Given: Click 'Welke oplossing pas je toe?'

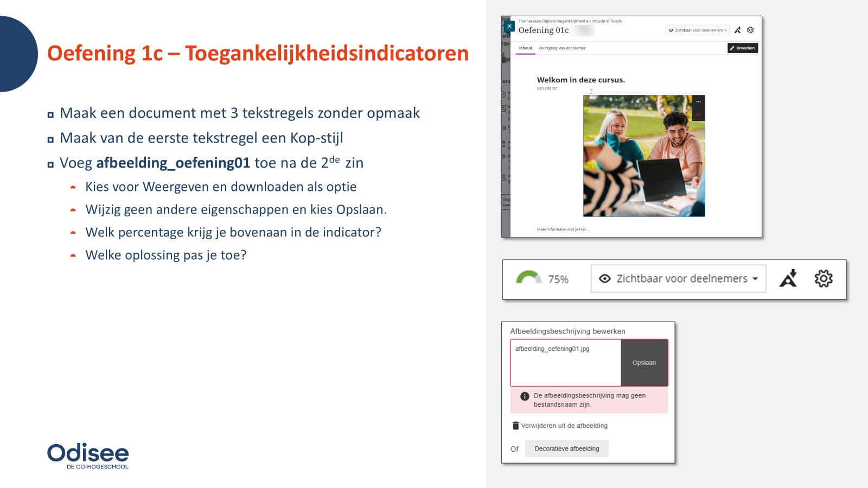Looking at the screenshot, I should coord(166,255).
